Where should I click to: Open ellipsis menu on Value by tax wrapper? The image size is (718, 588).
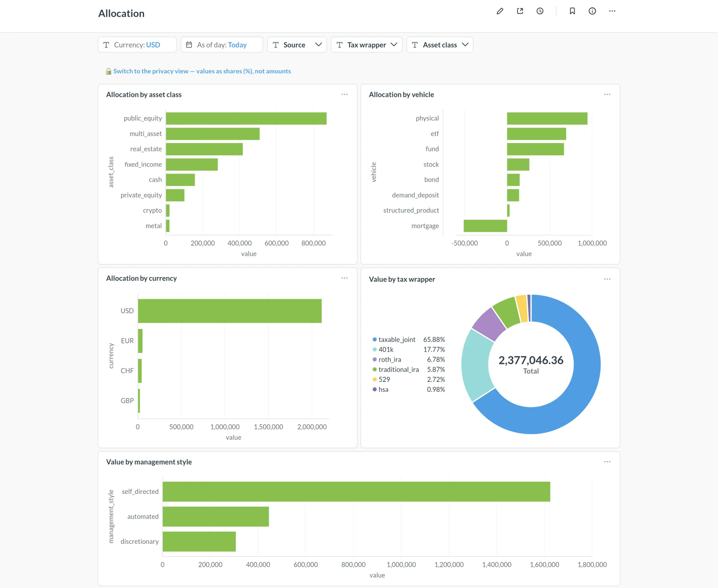click(x=607, y=279)
